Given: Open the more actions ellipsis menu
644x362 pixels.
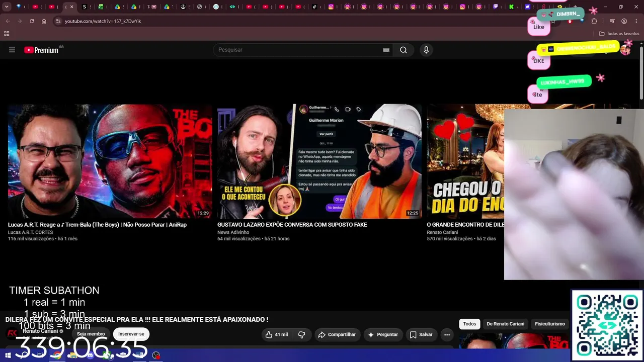Looking at the screenshot, I should tap(447, 335).
